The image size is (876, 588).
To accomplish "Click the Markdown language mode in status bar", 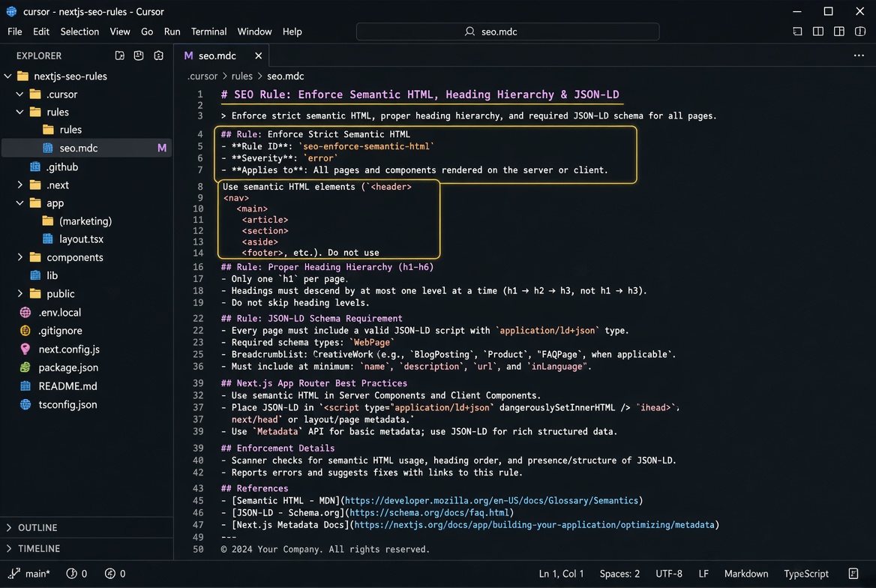I will (745, 574).
